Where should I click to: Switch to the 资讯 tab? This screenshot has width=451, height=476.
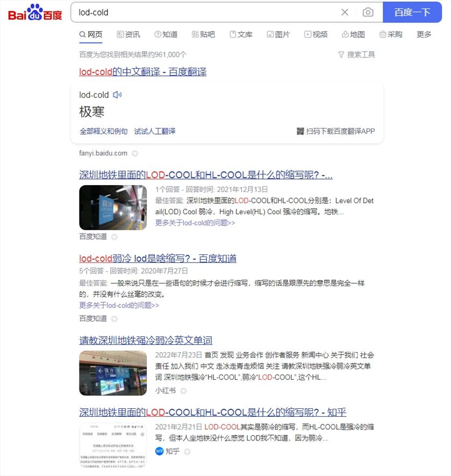click(128, 34)
